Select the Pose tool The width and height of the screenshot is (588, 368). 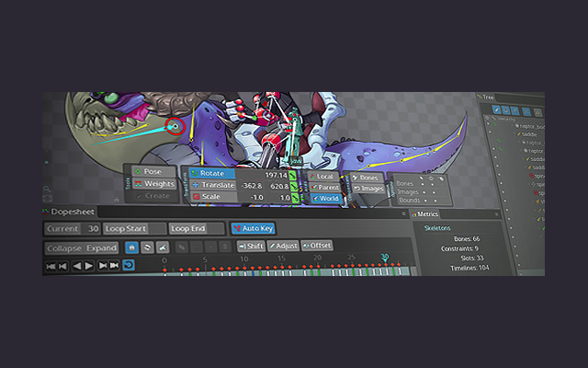(153, 172)
